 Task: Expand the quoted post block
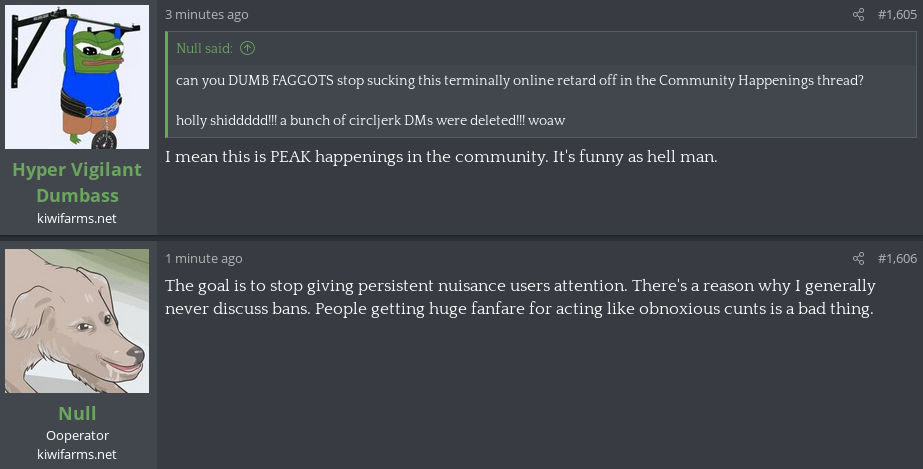click(x=540, y=100)
